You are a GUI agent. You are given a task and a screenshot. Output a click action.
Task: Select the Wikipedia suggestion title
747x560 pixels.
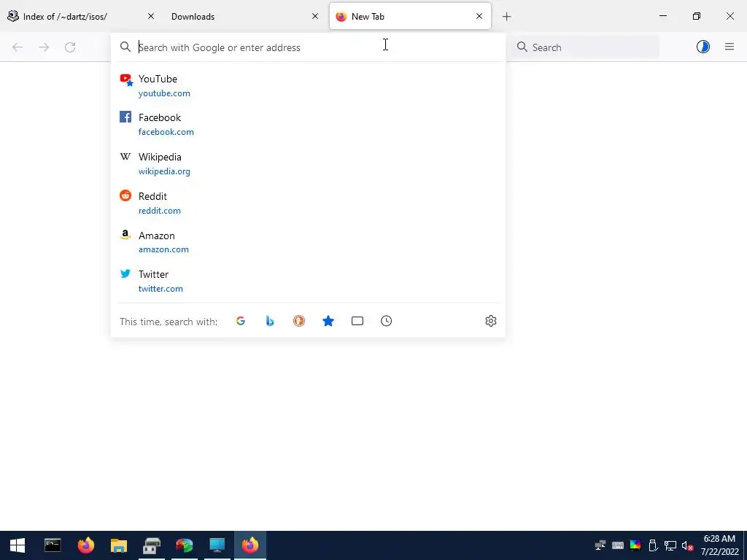pos(160,157)
